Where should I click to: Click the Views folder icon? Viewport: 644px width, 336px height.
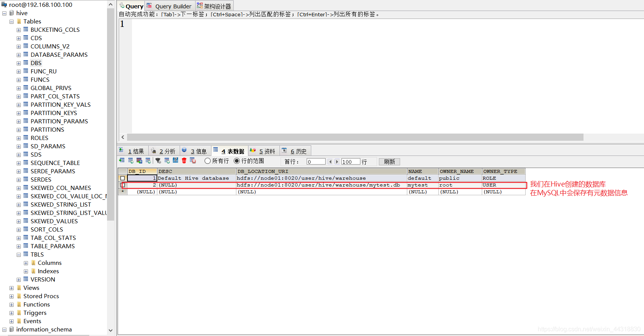(19, 288)
